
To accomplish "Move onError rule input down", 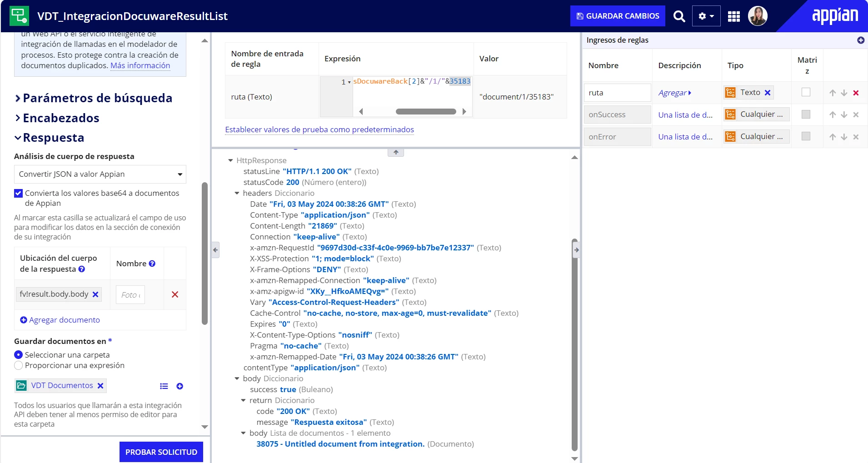I will coord(844,137).
